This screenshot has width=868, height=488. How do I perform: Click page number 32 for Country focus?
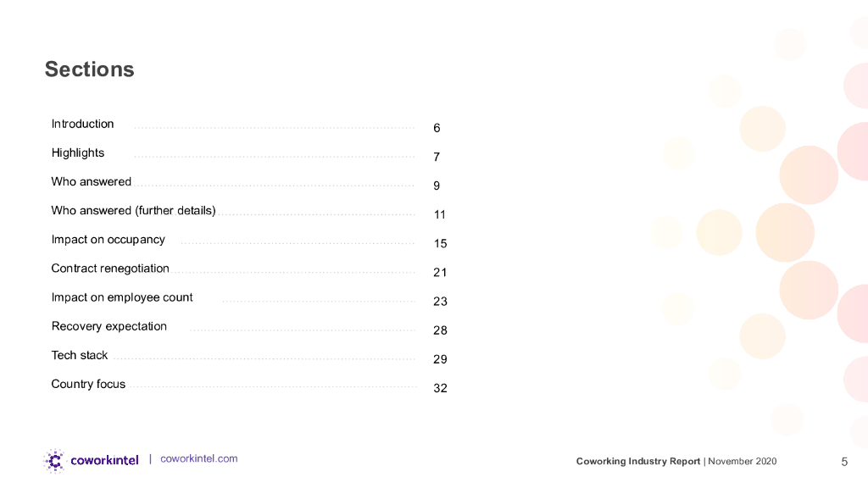[x=440, y=388]
